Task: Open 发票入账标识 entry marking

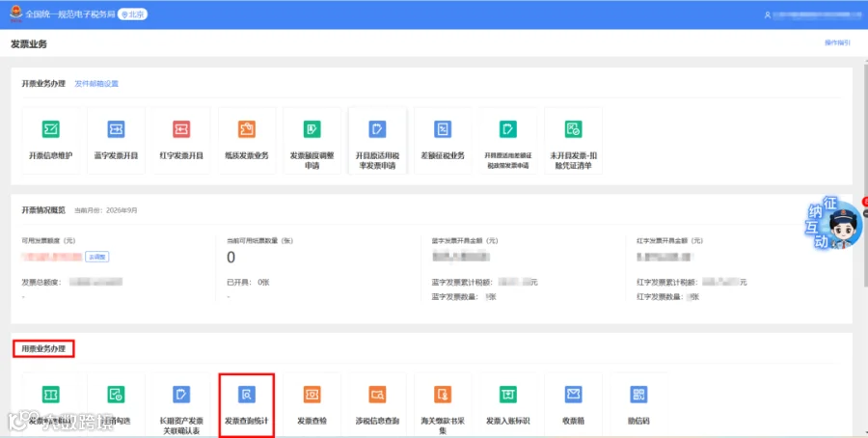Action: pyautogui.click(x=508, y=405)
